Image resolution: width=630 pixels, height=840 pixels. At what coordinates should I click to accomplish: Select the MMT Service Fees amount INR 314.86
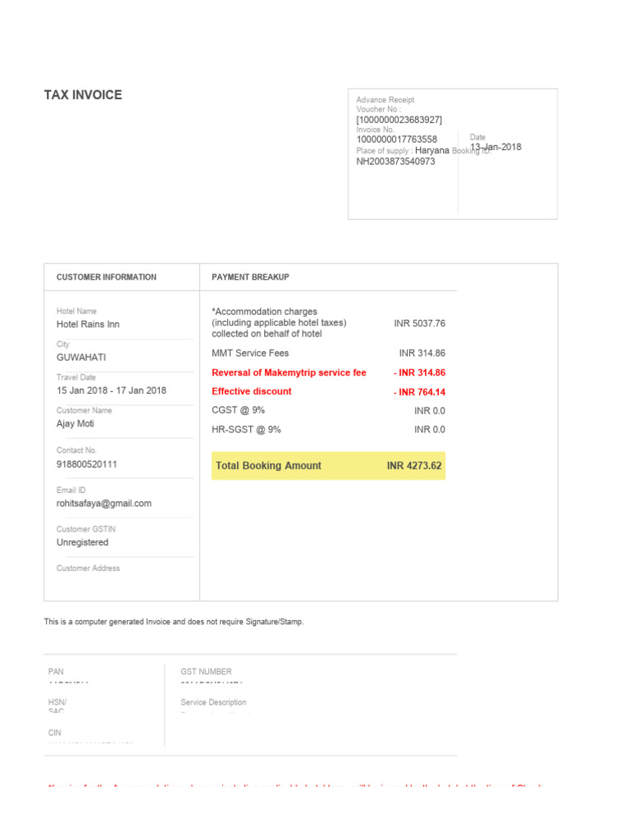point(422,354)
